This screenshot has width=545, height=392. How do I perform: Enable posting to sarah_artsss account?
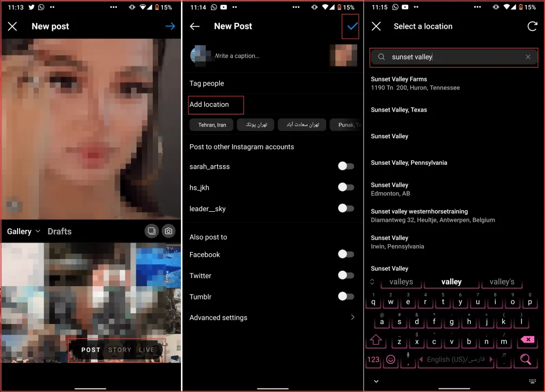point(346,166)
